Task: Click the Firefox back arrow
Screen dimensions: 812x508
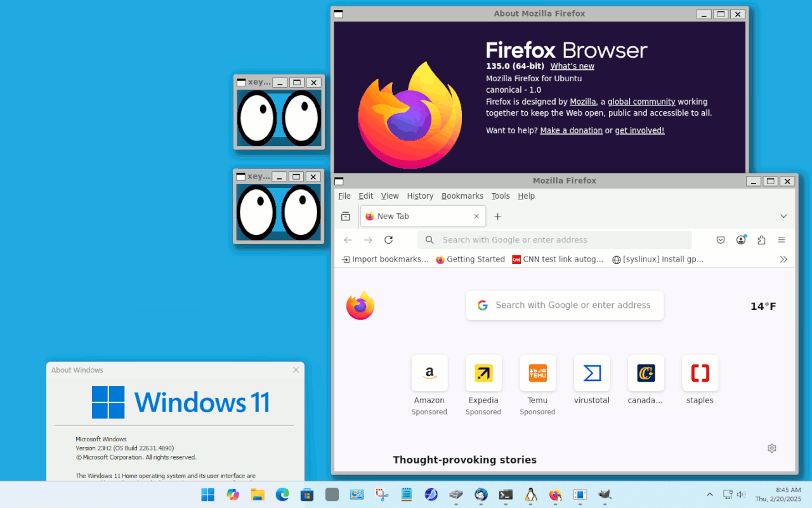Action: point(348,240)
